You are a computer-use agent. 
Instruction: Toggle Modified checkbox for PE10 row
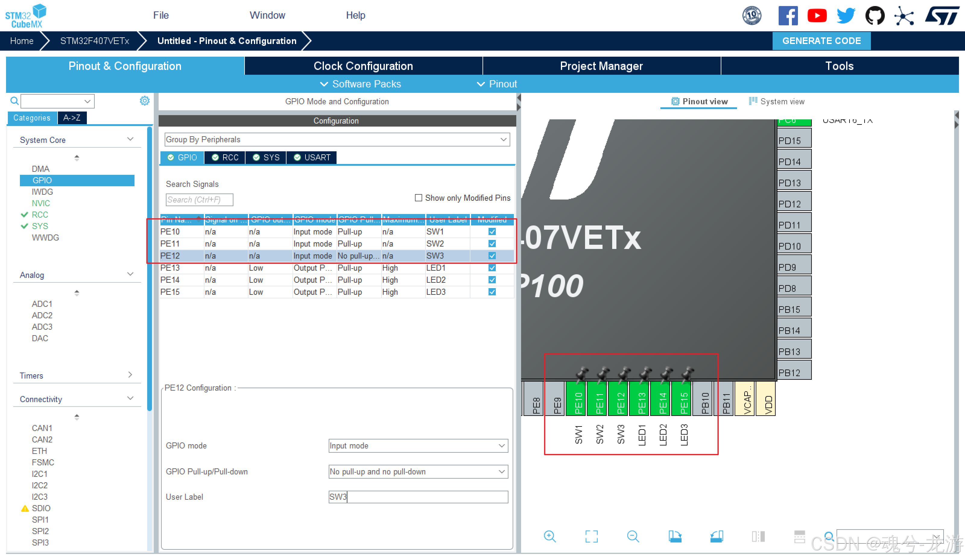coord(492,231)
